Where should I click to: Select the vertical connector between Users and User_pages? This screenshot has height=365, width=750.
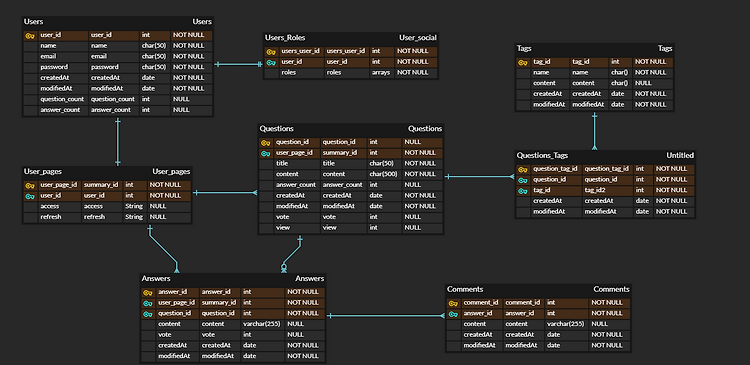118,142
